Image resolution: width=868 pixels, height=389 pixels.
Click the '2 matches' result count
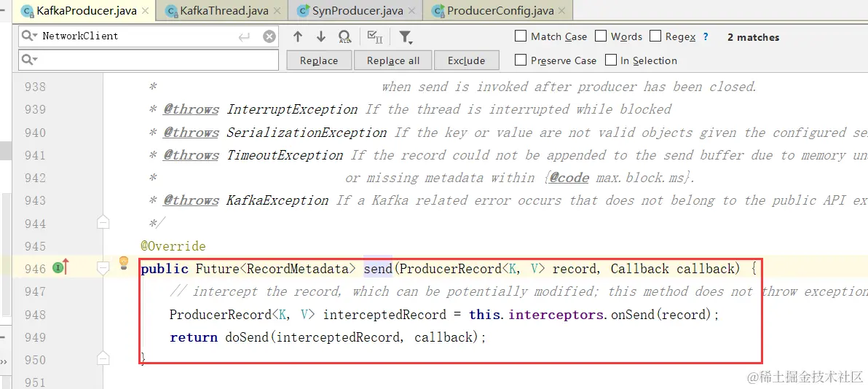tap(754, 37)
